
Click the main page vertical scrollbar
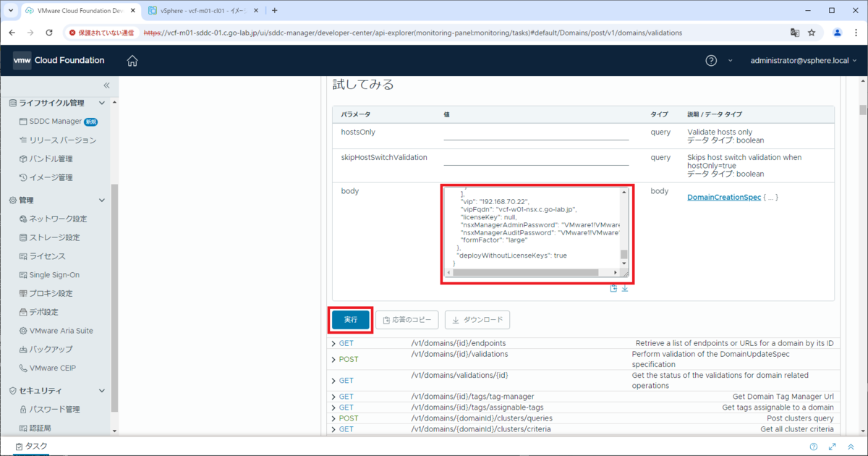862,110
